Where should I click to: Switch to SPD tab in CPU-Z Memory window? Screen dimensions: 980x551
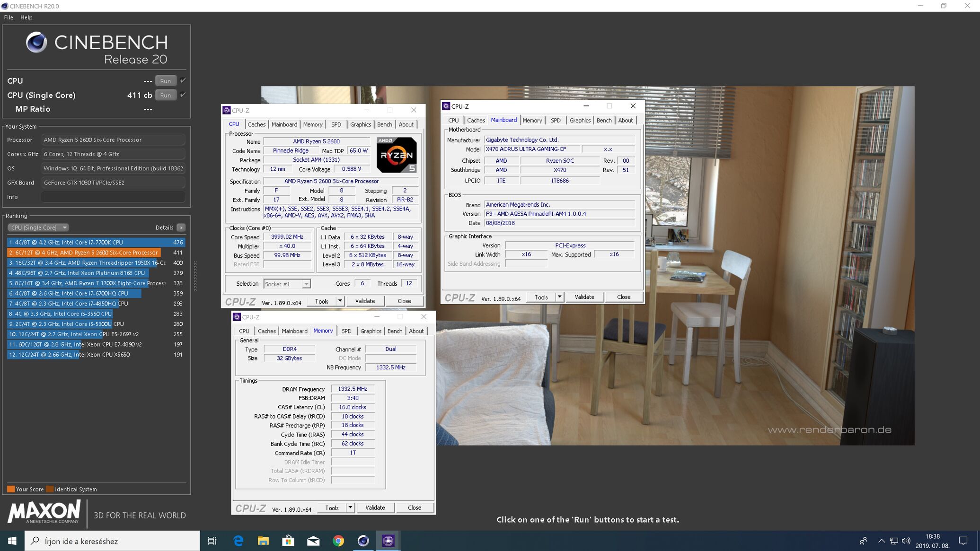click(x=346, y=331)
